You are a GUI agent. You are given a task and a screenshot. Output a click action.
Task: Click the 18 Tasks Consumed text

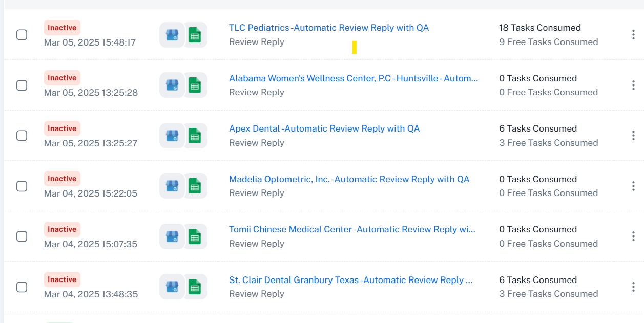540,28
